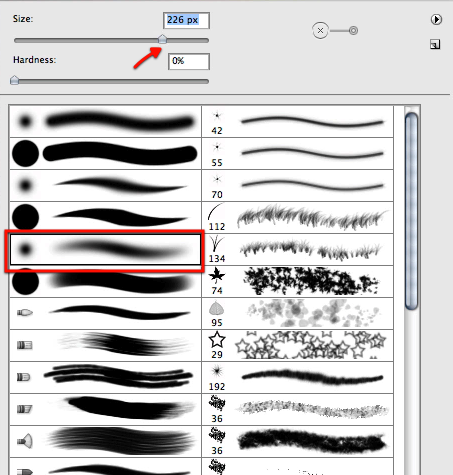Screen dimensions: 453x475
Task: Select the size 42 starburst brush
Action: click(298, 121)
